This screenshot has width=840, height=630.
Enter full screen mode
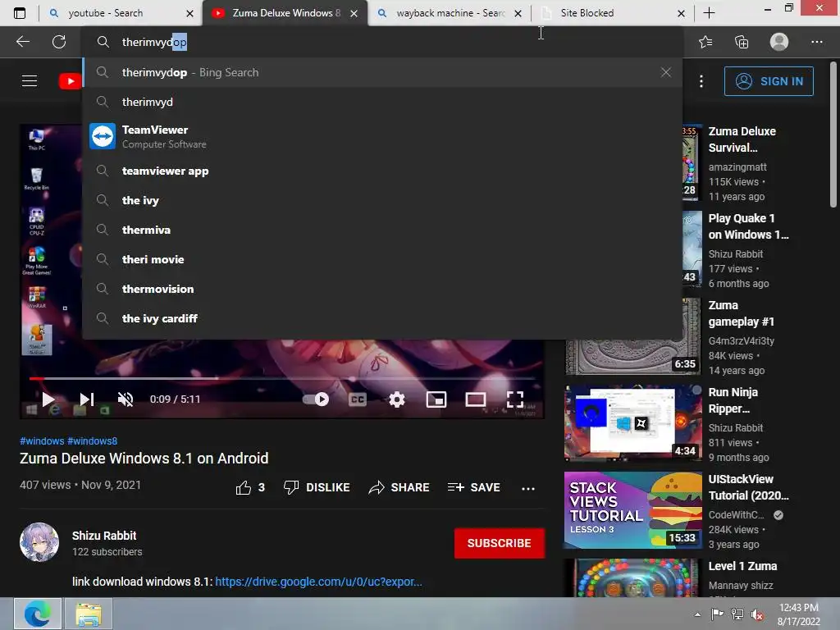(515, 399)
